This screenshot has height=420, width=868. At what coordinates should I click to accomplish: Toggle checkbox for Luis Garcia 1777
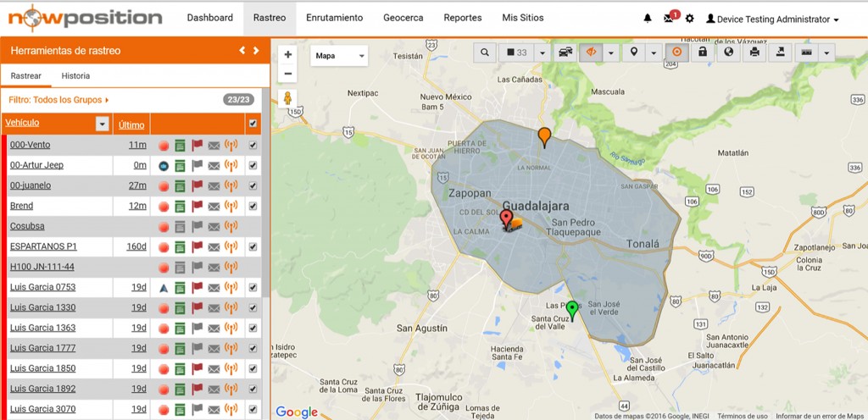click(x=253, y=348)
